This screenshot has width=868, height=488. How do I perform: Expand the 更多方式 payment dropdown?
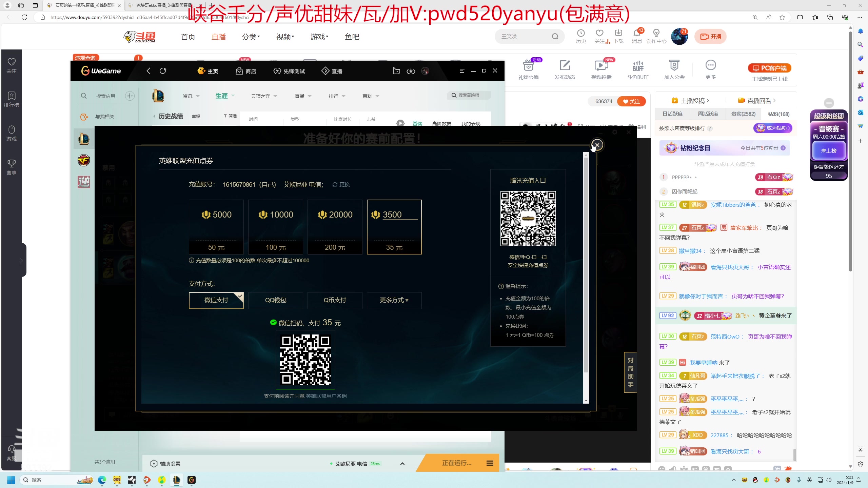(394, 300)
